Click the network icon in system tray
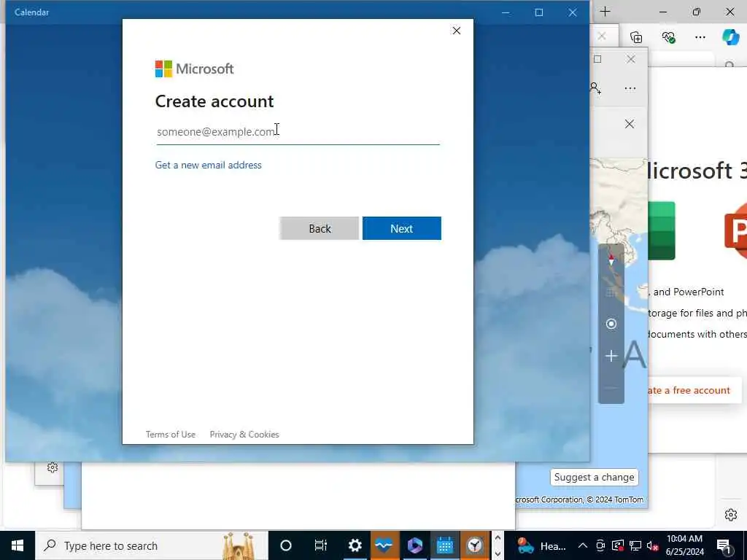The width and height of the screenshot is (747, 560). tap(635, 545)
